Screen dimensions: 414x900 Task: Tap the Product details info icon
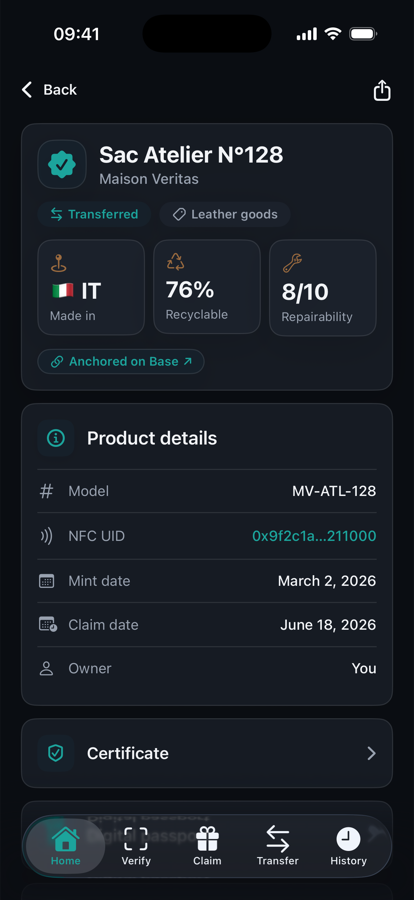(56, 438)
